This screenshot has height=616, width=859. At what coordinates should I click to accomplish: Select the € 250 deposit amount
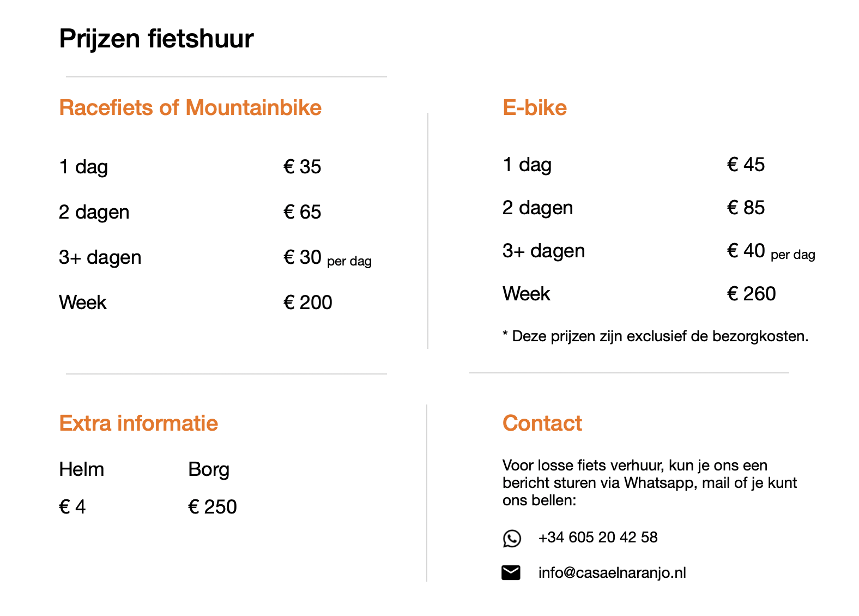pyautogui.click(x=213, y=507)
